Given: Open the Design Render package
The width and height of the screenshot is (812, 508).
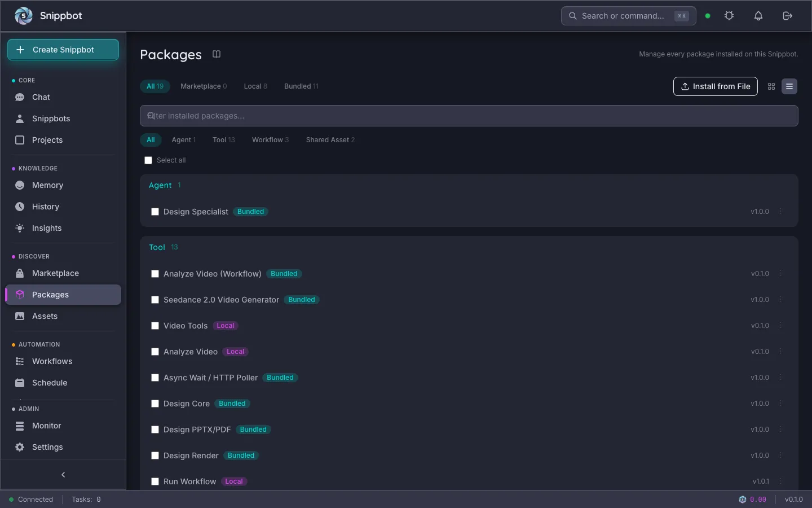Looking at the screenshot, I should point(191,456).
